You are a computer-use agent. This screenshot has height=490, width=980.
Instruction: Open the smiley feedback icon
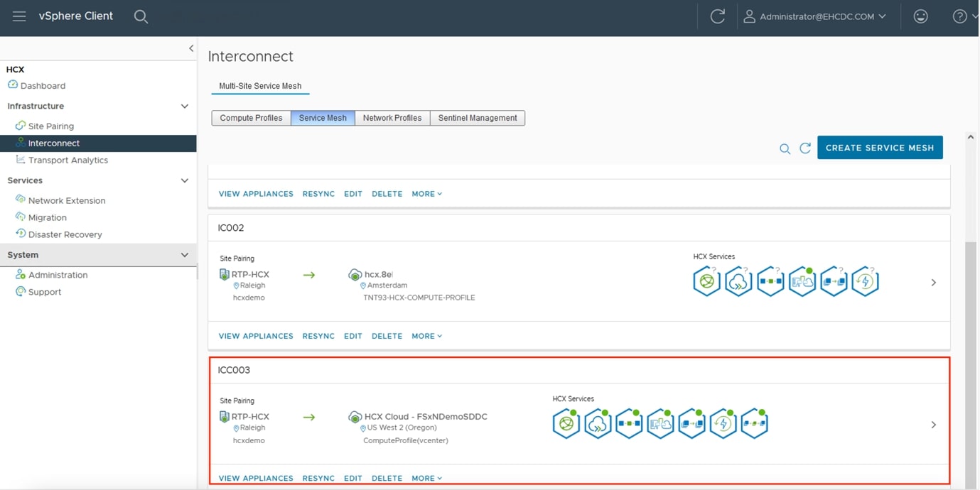click(x=920, y=16)
